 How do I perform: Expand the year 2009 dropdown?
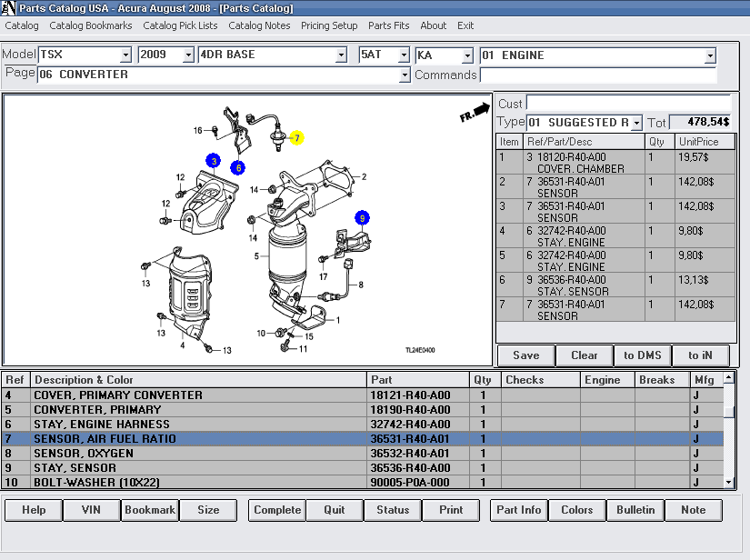189,55
